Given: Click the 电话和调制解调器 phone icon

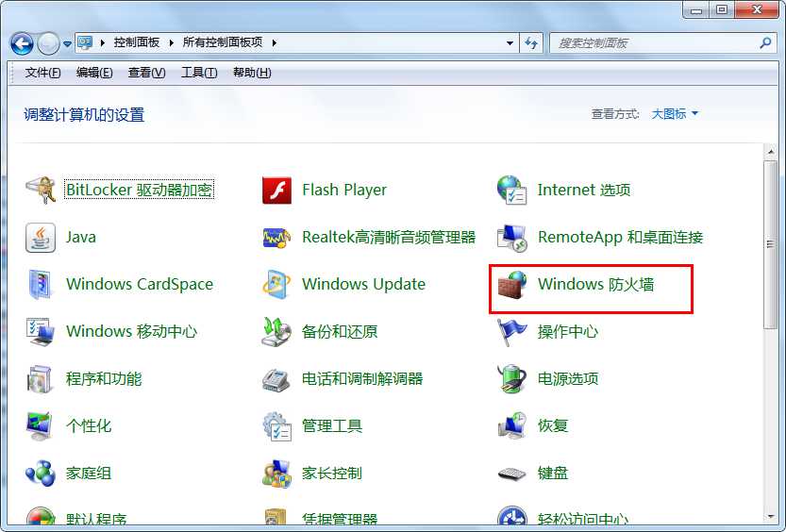Looking at the screenshot, I should click(x=276, y=379).
